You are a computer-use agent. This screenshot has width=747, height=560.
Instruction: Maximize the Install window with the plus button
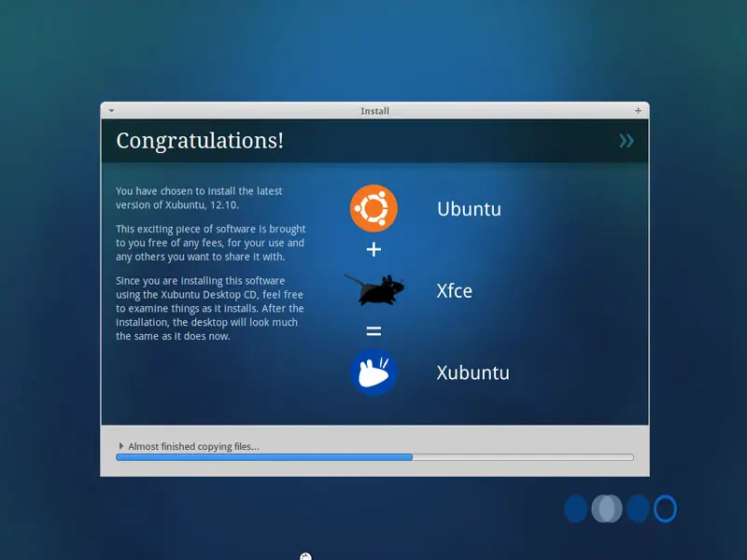(639, 111)
